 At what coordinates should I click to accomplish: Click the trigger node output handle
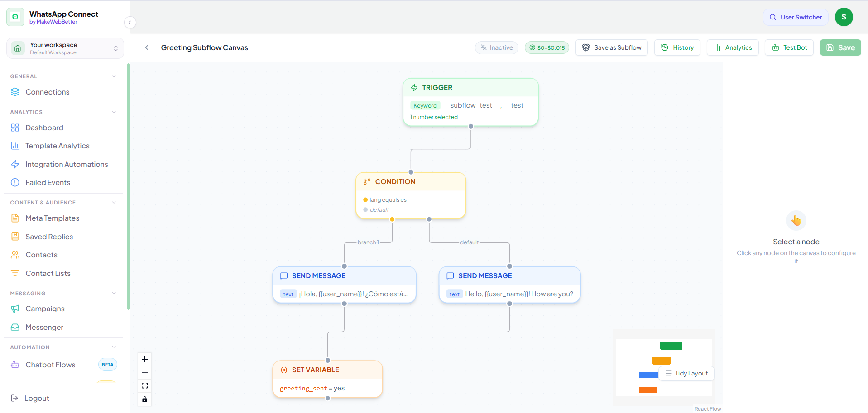(471, 127)
